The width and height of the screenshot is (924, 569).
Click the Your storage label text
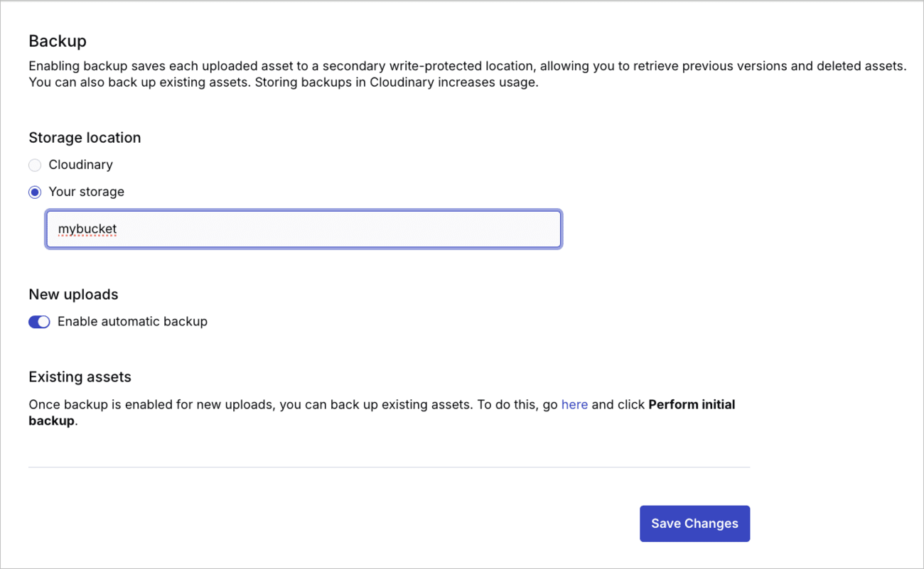coord(86,192)
